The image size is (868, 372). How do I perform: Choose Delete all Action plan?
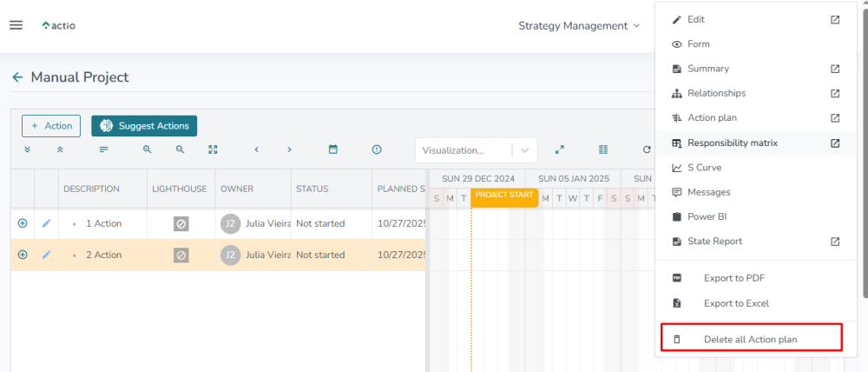pyautogui.click(x=756, y=339)
